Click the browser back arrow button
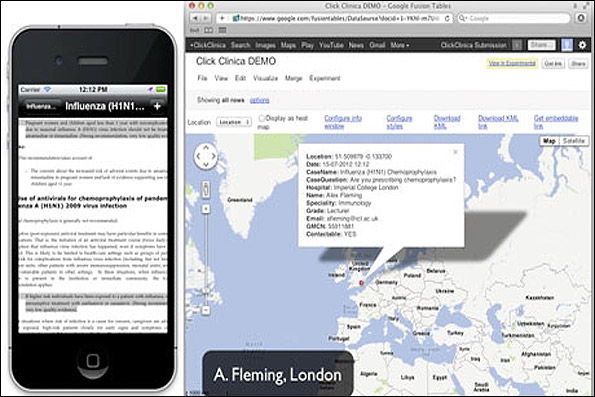595x397 pixels. tap(195, 18)
